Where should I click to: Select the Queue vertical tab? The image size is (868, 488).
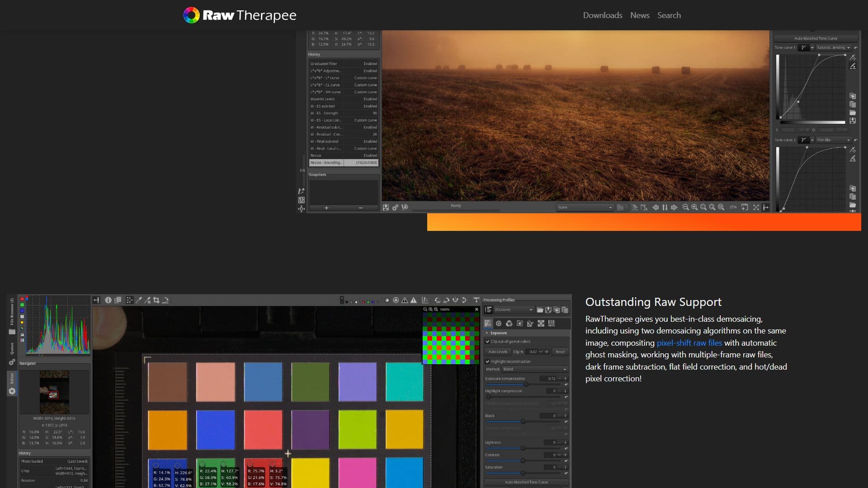(12, 353)
